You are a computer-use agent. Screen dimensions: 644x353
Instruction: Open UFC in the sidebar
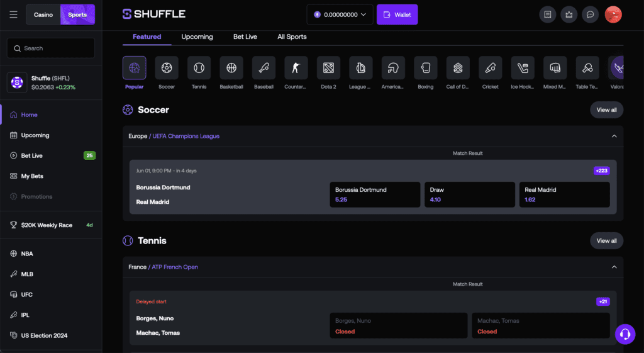click(x=52, y=294)
